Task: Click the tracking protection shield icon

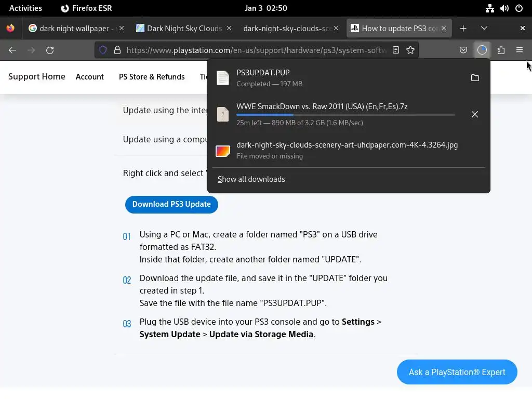Action: tap(103, 50)
